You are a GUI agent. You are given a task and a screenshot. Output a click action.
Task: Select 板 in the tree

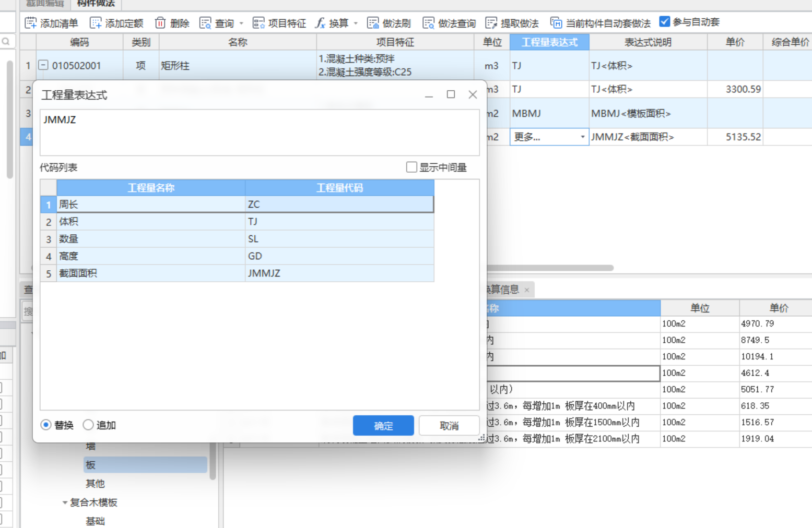(x=146, y=465)
